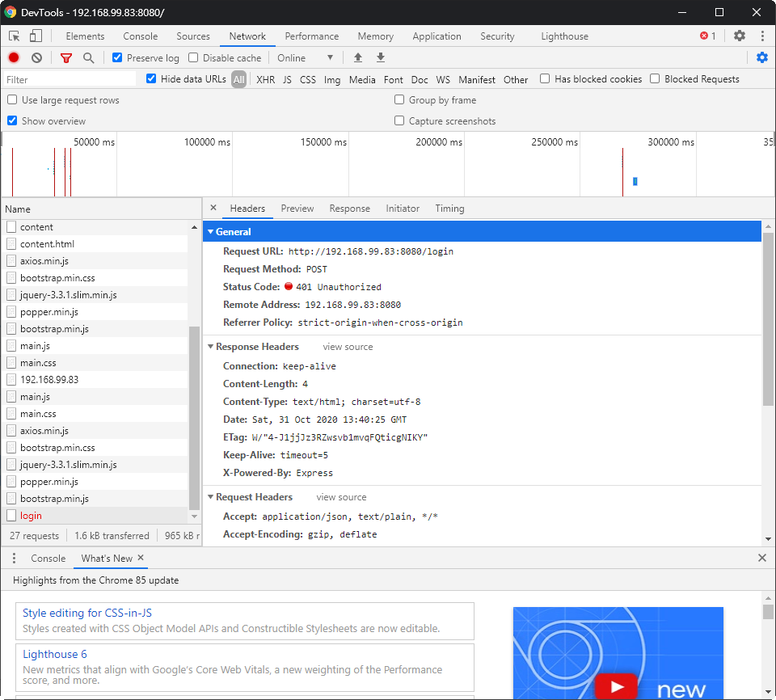Viewport: 776px width, 700px height.
Task: Open DevTools three-dot customize menu
Action: (x=762, y=36)
